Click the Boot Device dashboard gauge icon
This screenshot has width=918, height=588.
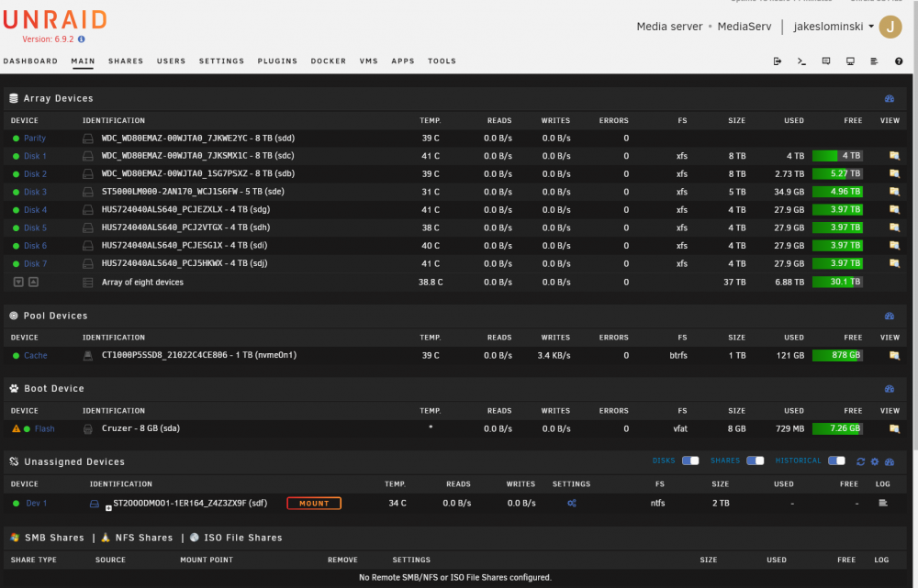click(890, 389)
